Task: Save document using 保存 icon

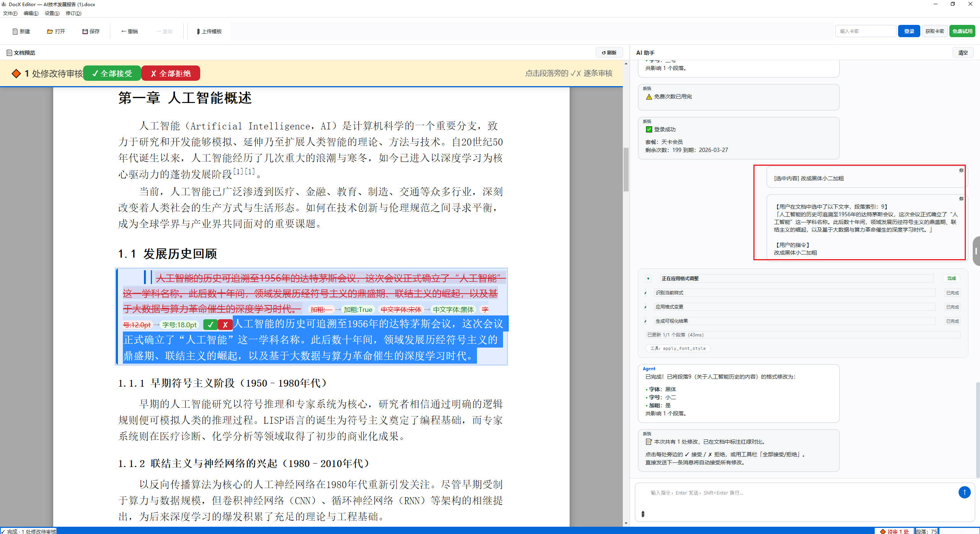Action: [x=91, y=31]
